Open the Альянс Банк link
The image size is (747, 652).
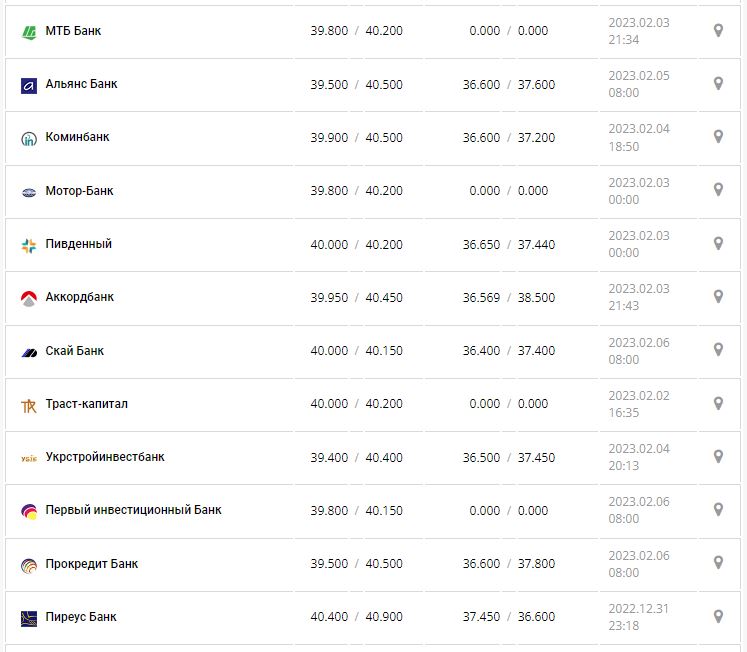pos(81,84)
